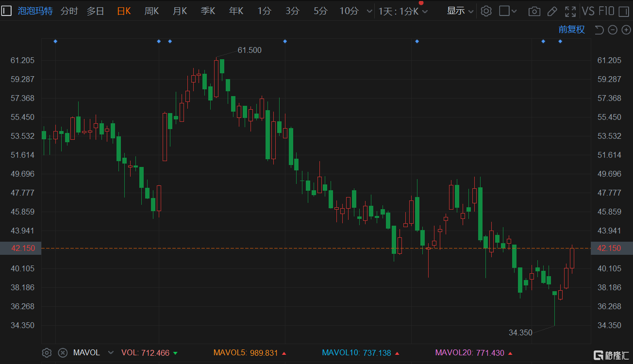Click the square layout icon
Screen dimensions: 633x364
click(x=504, y=11)
